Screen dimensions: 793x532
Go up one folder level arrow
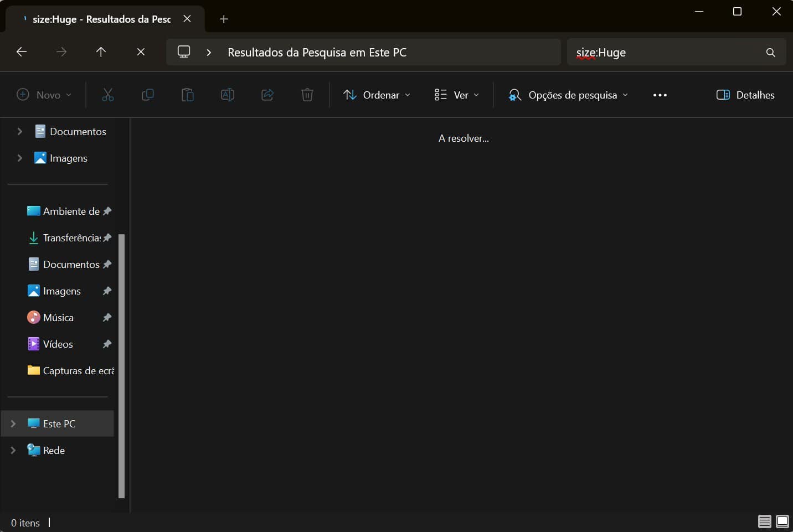(101, 51)
